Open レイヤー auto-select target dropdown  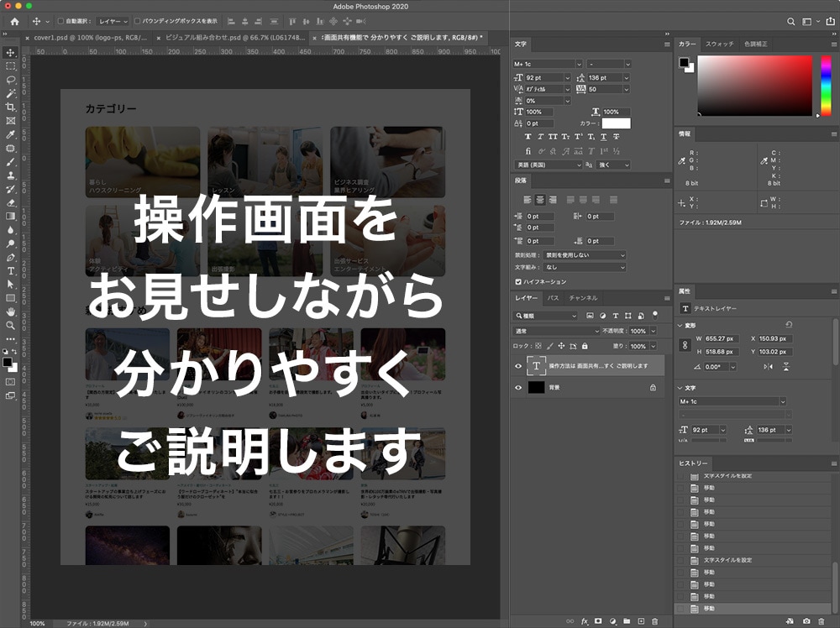(113, 22)
